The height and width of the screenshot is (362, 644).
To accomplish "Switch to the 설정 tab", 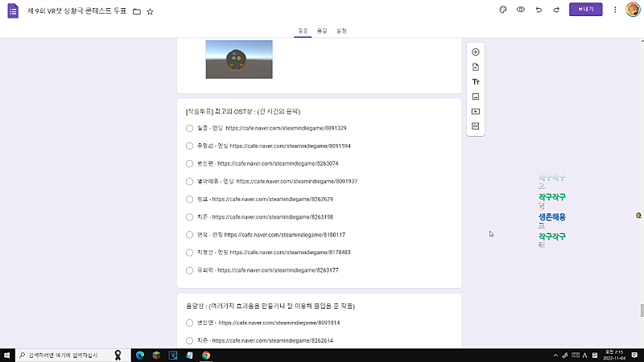I will 341,31.
